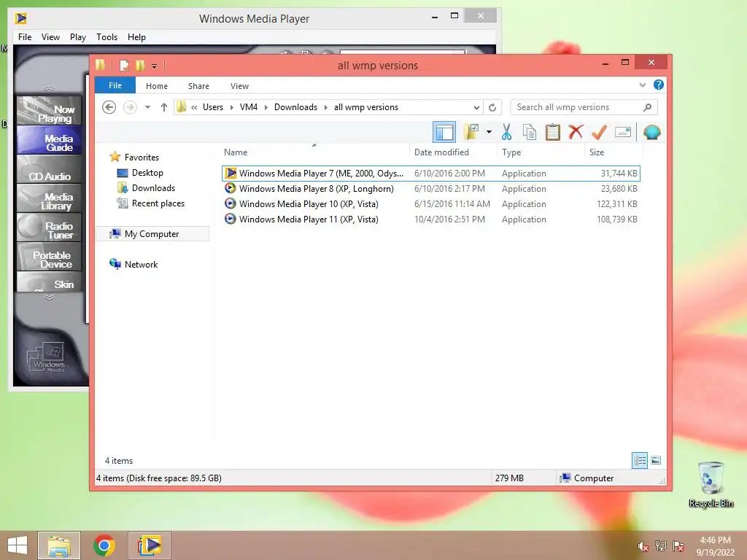
Task: Click the blue shell icon in toolbar
Action: click(651, 132)
